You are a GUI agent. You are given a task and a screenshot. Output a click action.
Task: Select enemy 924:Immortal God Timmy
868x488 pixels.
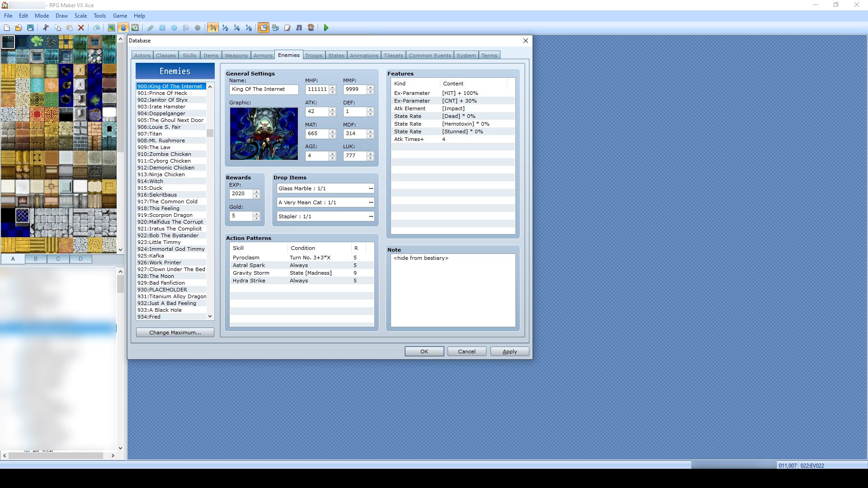(x=171, y=249)
